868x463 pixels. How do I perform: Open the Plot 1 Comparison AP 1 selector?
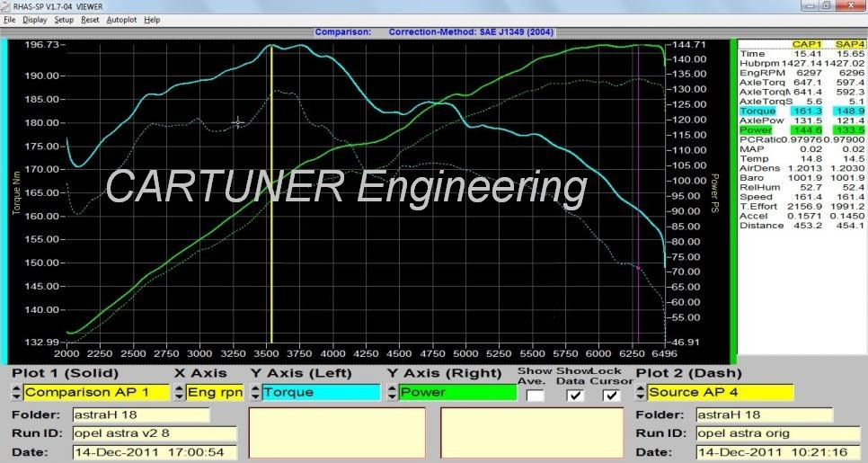point(96,392)
